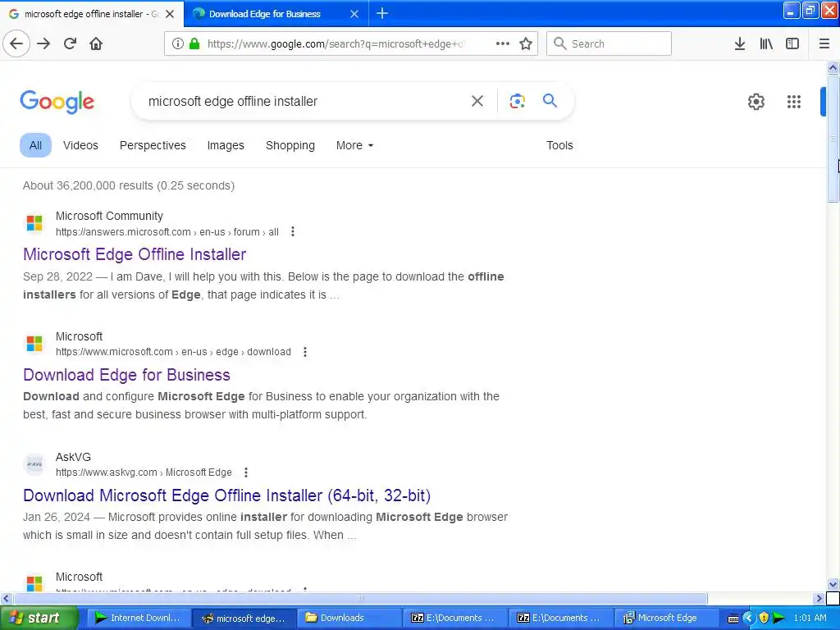Filter results by Perspectives
The width and height of the screenshot is (840, 630).
coord(153,145)
